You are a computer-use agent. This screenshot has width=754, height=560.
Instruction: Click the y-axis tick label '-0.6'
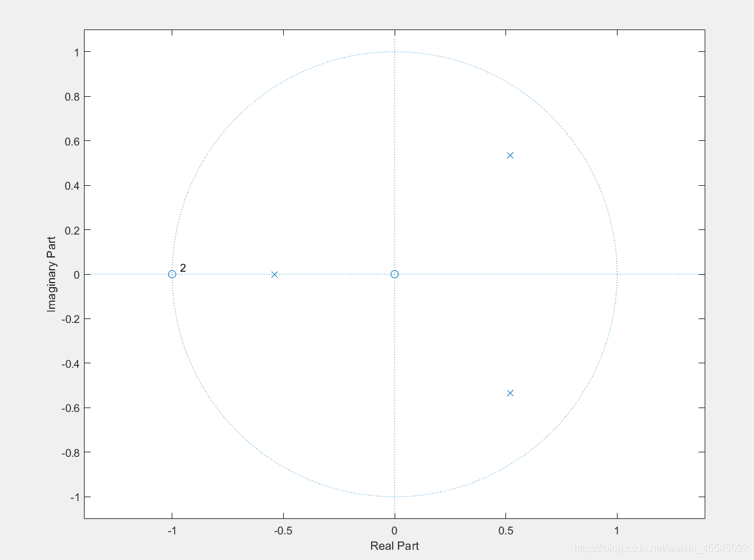[x=70, y=408]
